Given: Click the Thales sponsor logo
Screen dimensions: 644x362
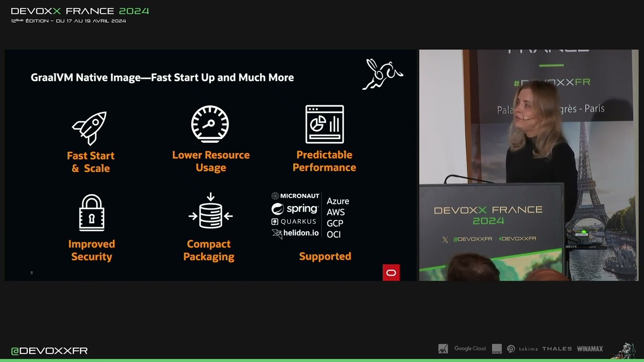Looking at the screenshot, I should click(557, 348).
